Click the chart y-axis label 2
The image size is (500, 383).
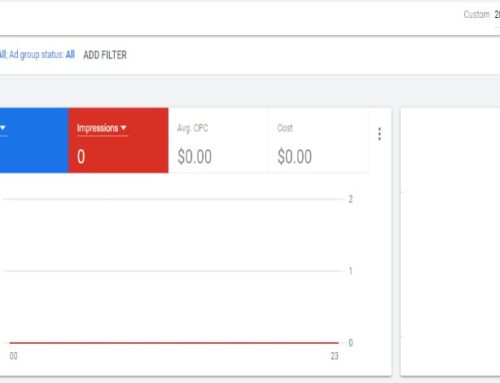pos(351,199)
